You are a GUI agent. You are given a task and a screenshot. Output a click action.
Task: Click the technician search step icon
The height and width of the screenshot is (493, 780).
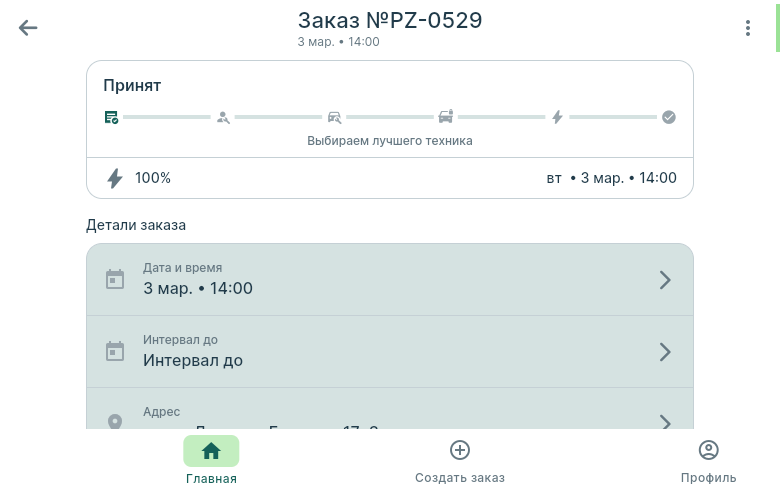[223, 117]
